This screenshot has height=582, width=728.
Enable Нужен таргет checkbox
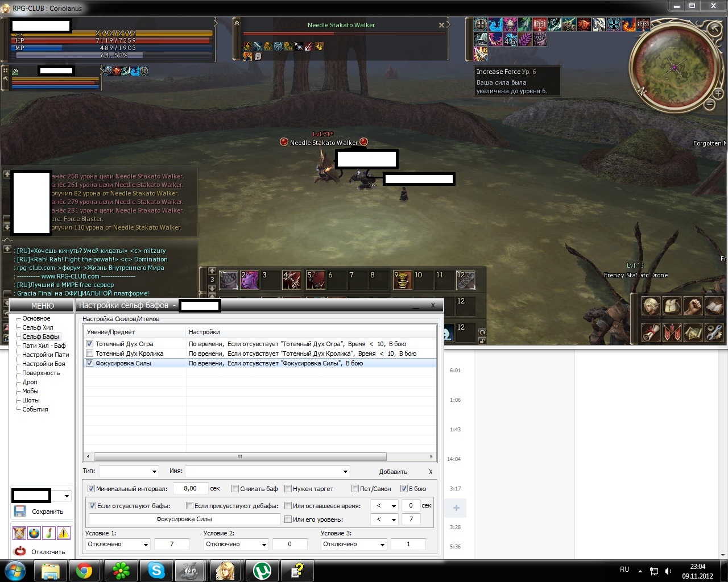(288, 489)
